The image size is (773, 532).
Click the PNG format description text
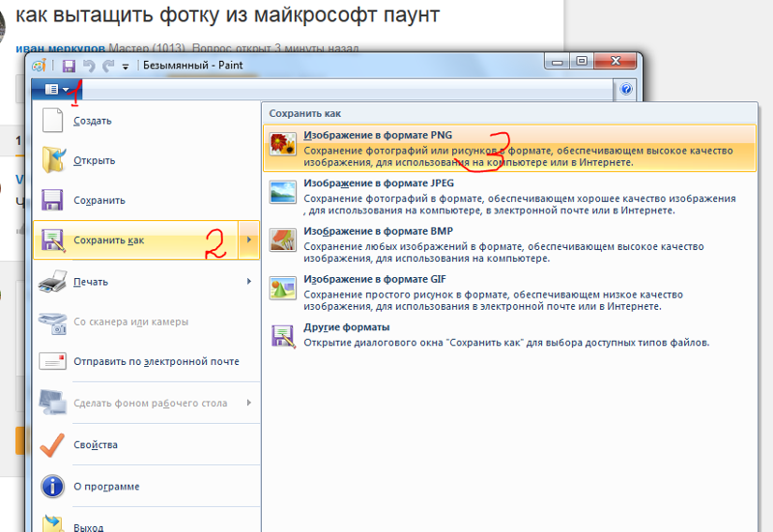coord(518,156)
